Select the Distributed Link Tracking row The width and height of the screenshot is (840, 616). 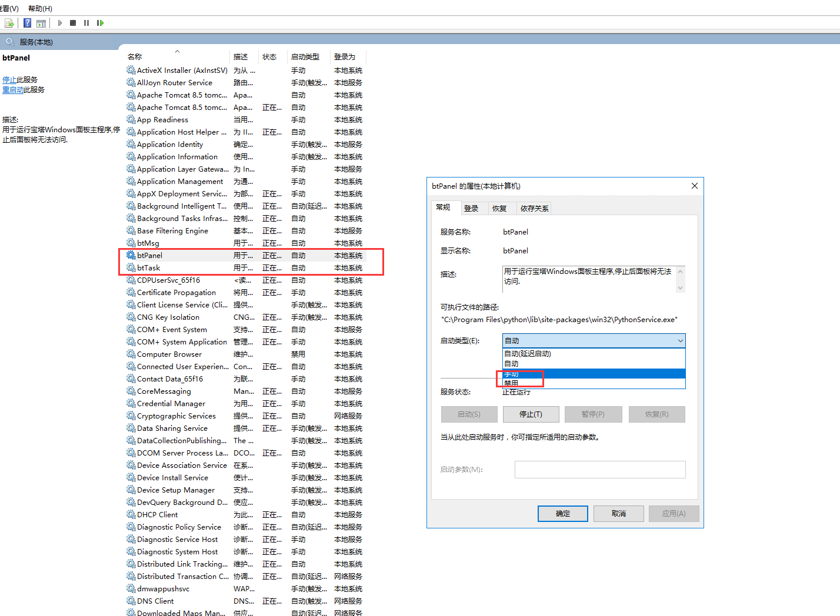pyautogui.click(x=245, y=564)
